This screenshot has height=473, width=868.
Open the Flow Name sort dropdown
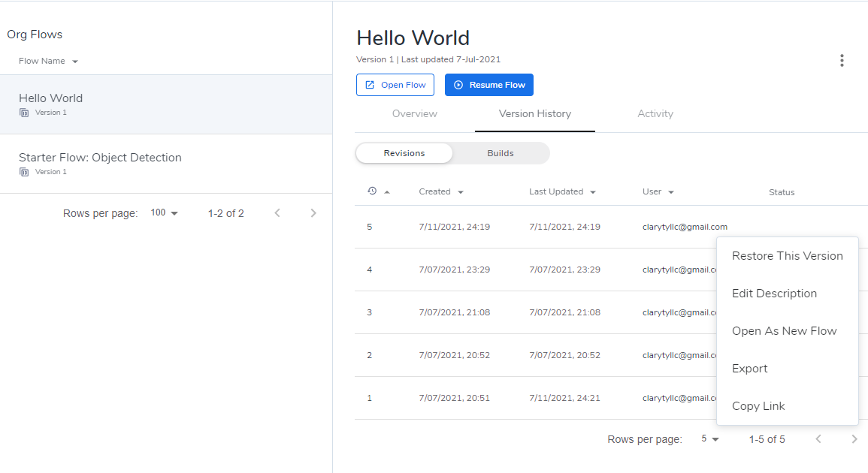pyautogui.click(x=47, y=61)
